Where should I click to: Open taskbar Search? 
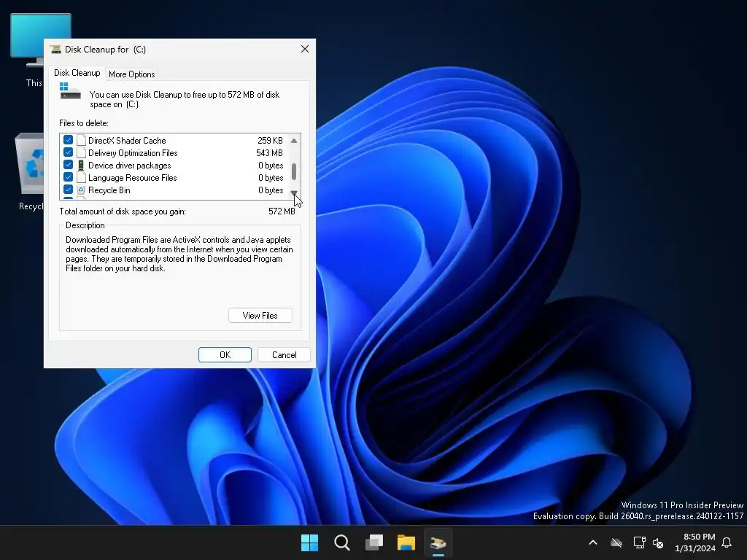(x=341, y=542)
